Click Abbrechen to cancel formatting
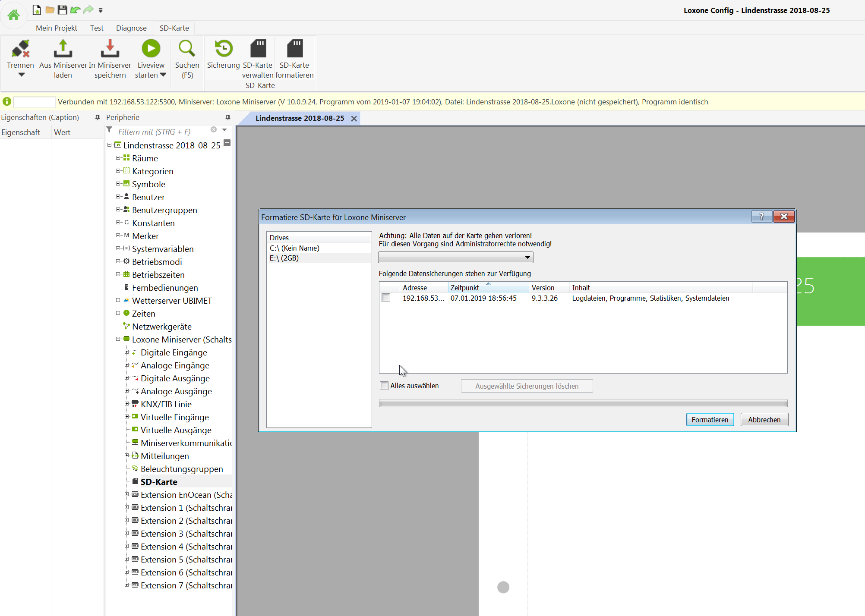Image resolution: width=865 pixels, height=616 pixels. click(764, 420)
